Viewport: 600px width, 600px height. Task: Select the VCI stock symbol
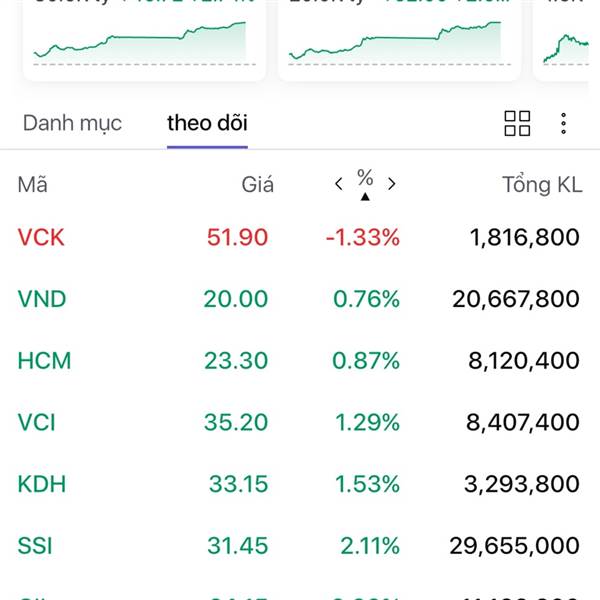click(x=37, y=422)
